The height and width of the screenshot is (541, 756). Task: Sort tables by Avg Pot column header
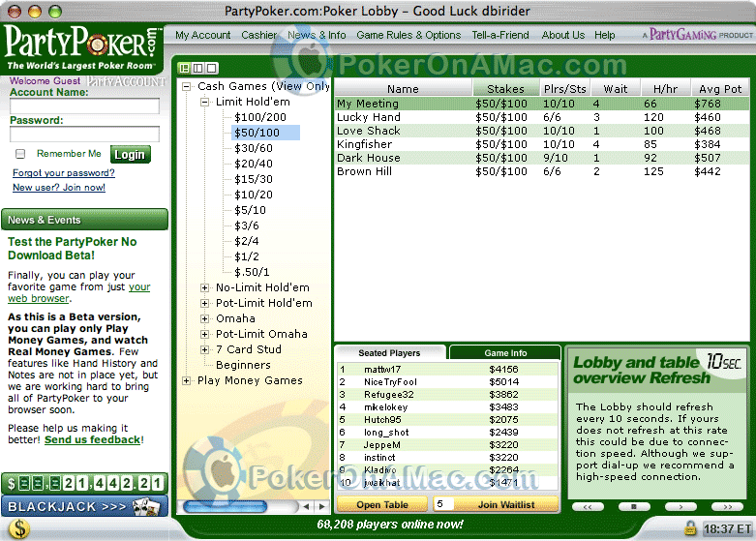pyautogui.click(x=720, y=89)
